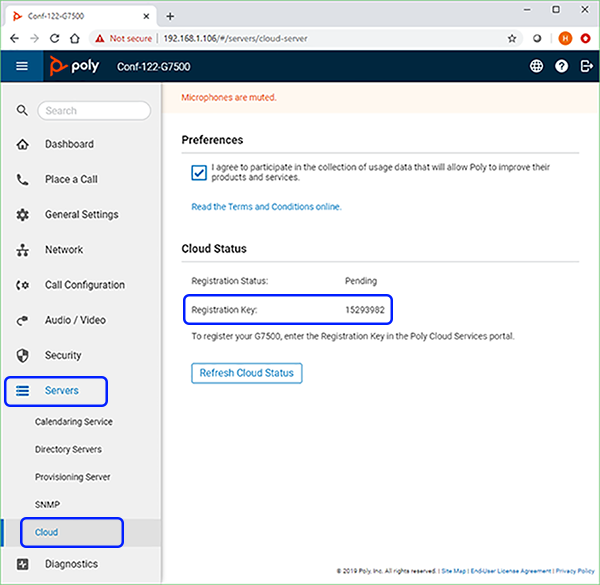This screenshot has width=600, height=585.
Task: Select Provisioning Server in sidebar
Action: pos(72,477)
